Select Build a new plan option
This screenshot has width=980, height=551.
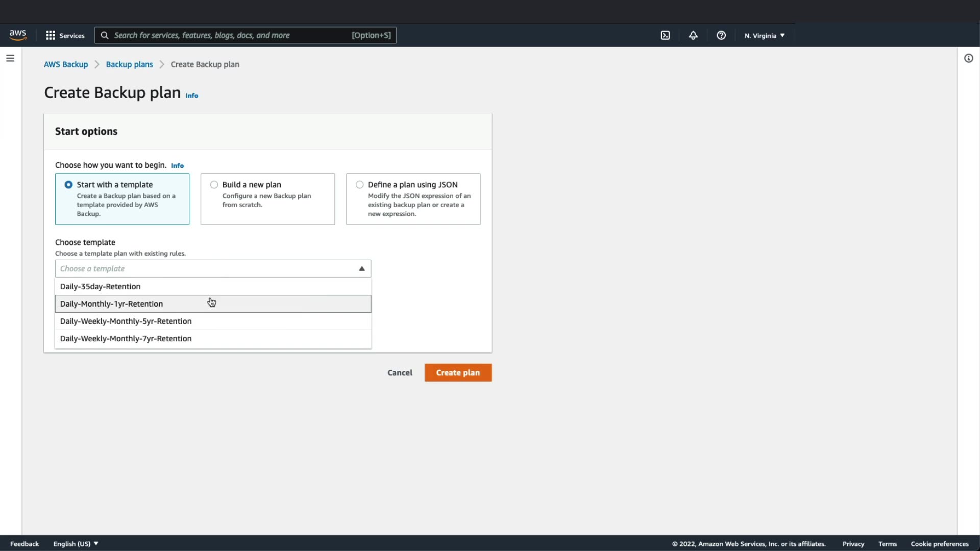tap(214, 185)
